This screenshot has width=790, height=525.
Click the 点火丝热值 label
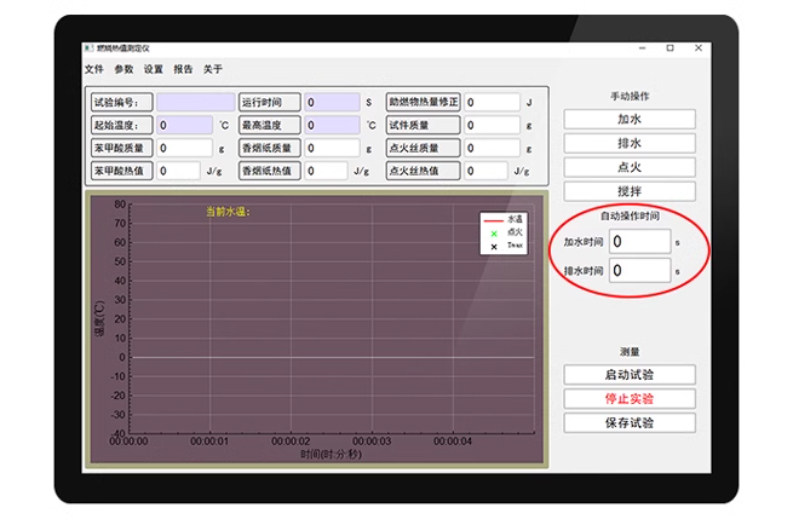coord(423,171)
